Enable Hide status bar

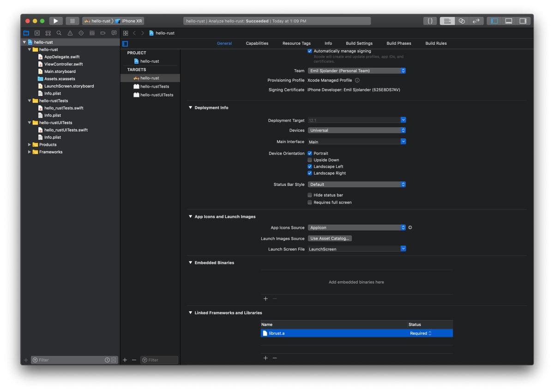click(310, 195)
